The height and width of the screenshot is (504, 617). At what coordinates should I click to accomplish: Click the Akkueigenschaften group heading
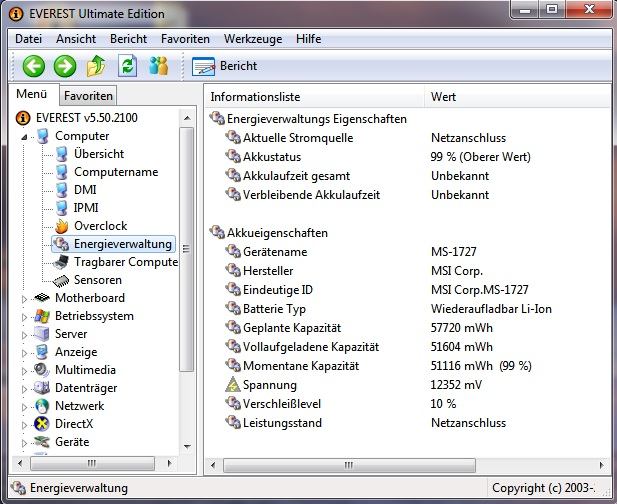point(277,233)
